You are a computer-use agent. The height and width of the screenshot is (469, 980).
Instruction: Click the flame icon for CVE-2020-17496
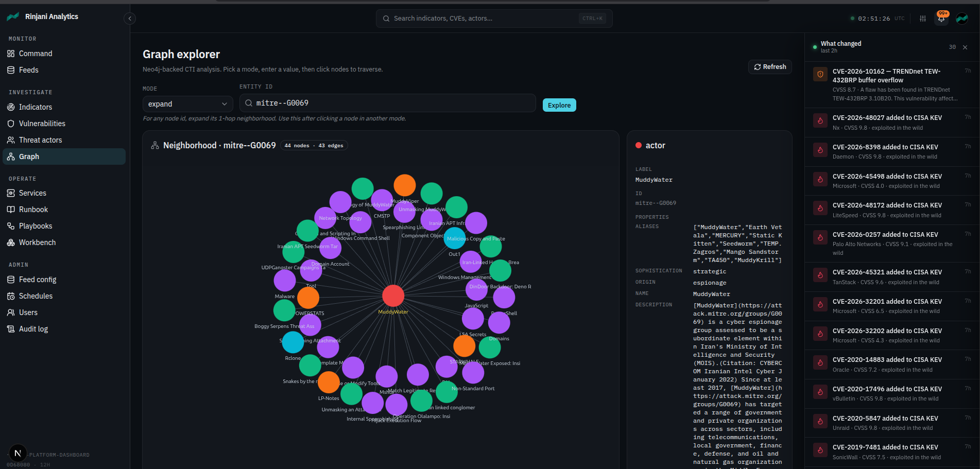[x=820, y=392]
